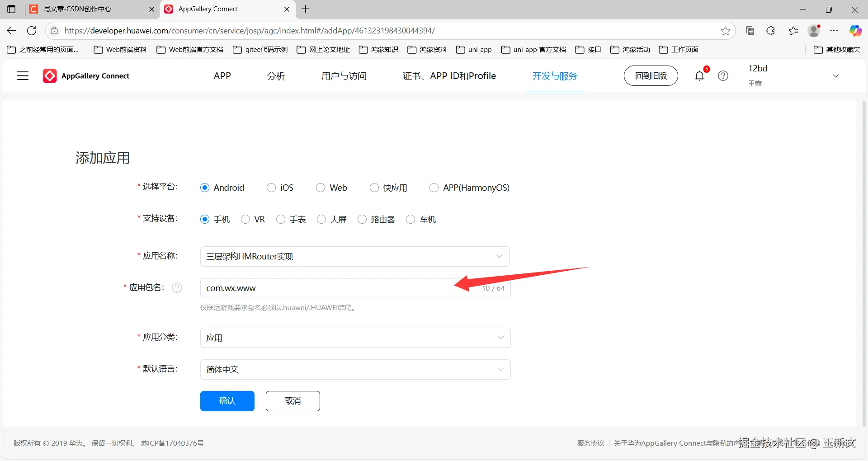Open the gitee代码示例 bookmark folder
The width and height of the screenshot is (868, 461).
260,50
